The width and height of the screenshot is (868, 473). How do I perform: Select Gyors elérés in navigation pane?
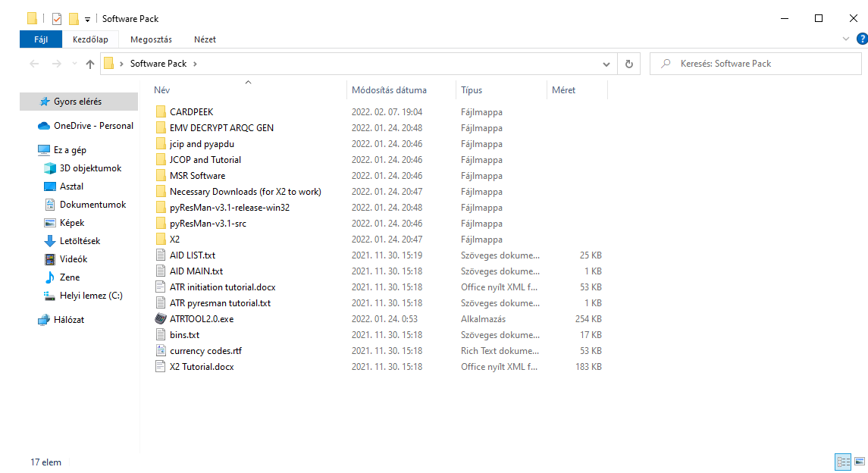[x=79, y=102]
